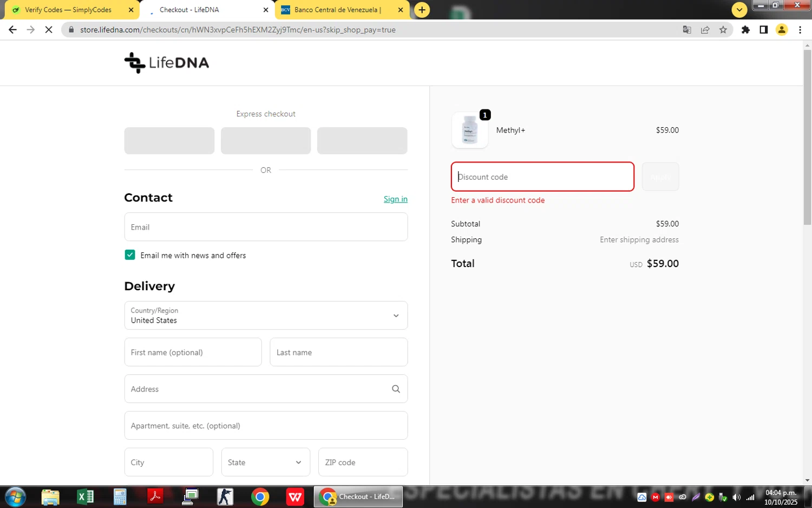Bookmark this page with star icon

point(723,30)
